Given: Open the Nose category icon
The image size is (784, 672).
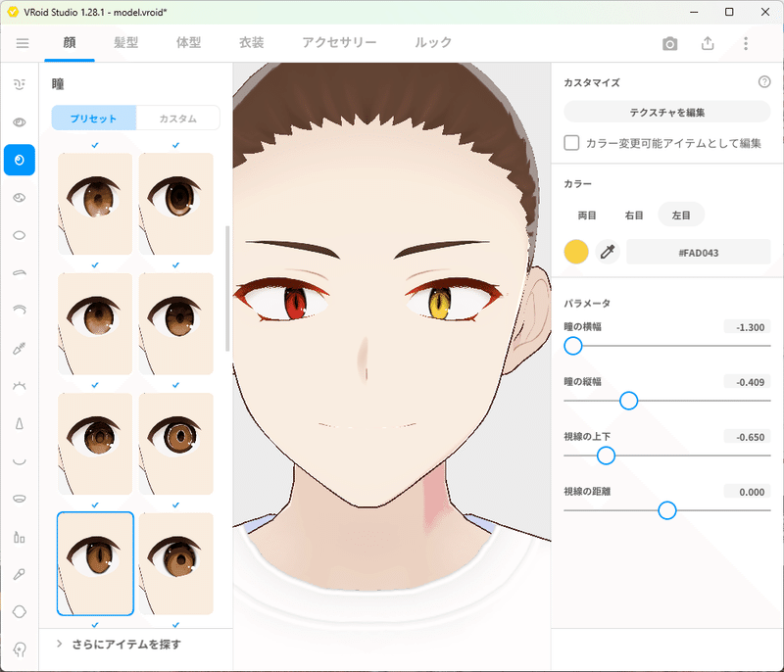Looking at the screenshot, I should [x=20, y=424].
